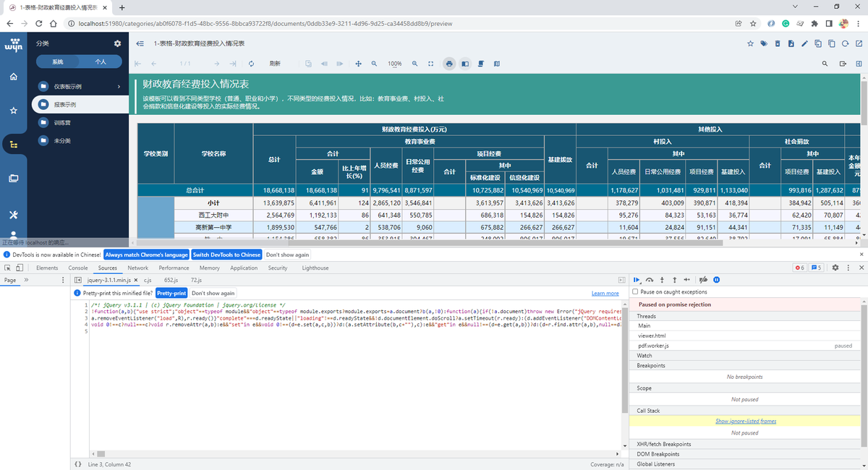
Task: Click Switch DevTools to Chinese button
Action: (x=226, y=255)
